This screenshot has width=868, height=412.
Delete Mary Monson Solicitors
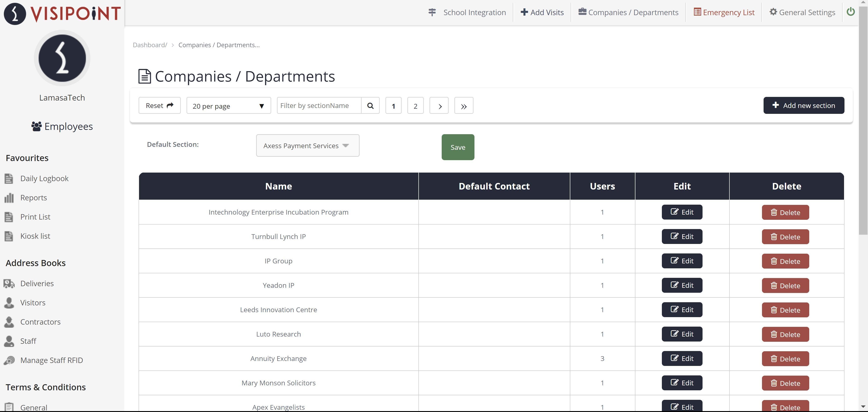pos(785,383)
